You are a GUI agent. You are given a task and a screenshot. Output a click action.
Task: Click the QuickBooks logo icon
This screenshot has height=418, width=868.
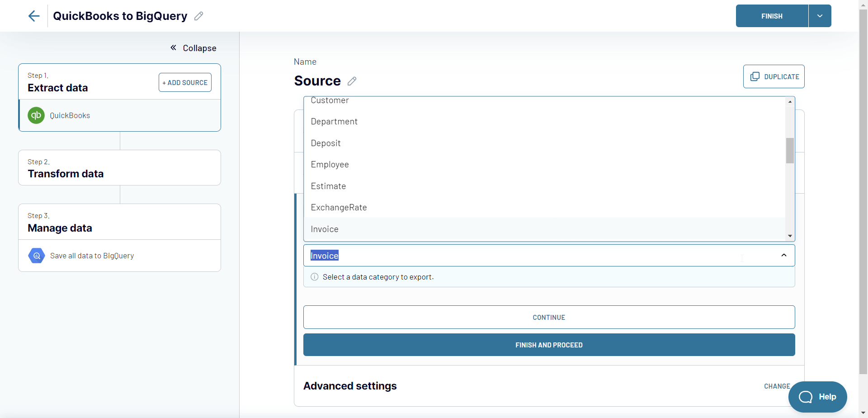point(36,115)
